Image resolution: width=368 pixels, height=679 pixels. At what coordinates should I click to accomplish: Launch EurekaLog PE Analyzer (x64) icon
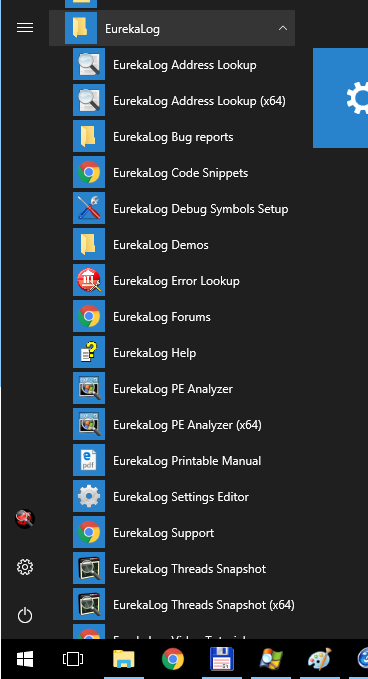[89, 424]
